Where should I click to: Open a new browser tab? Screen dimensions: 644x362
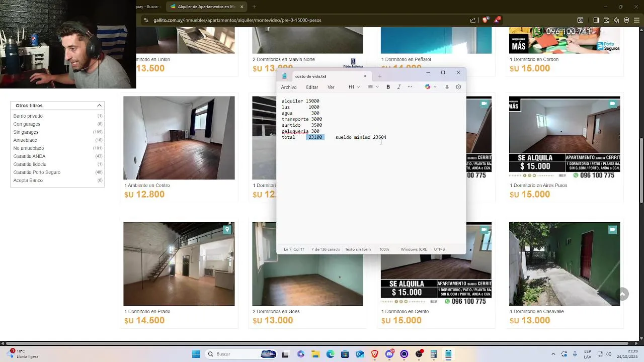(x=254, y=7)
